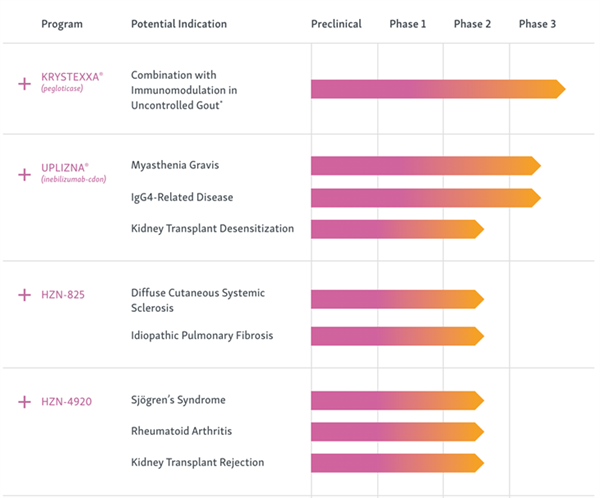Image resolution: width=600 pixels, height=498 pixels.
Task: Click the Idiopathic Pulmonary Fibrosis bar
Action: (x=398, y=336)
